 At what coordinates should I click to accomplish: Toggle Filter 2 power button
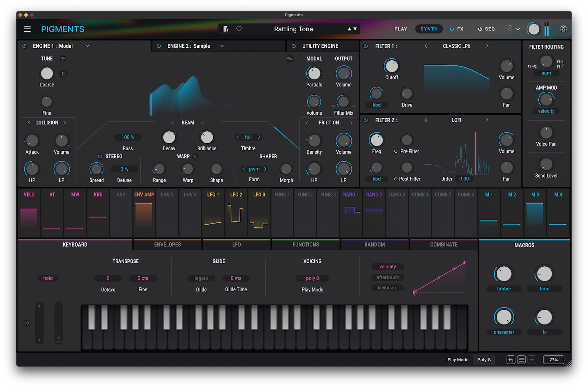(366, 120)
